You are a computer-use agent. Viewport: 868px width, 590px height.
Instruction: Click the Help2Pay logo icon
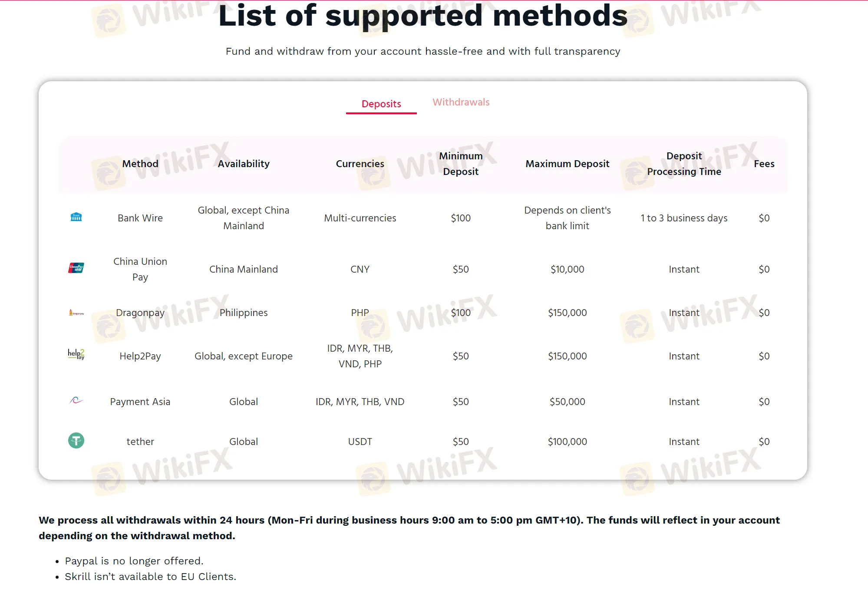[x=76, y=354]
